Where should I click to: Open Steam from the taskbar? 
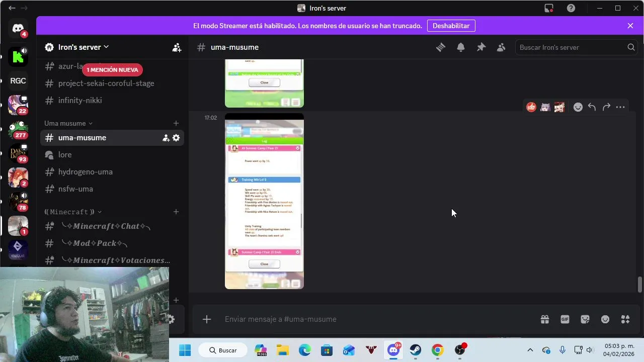click(416, 350)
